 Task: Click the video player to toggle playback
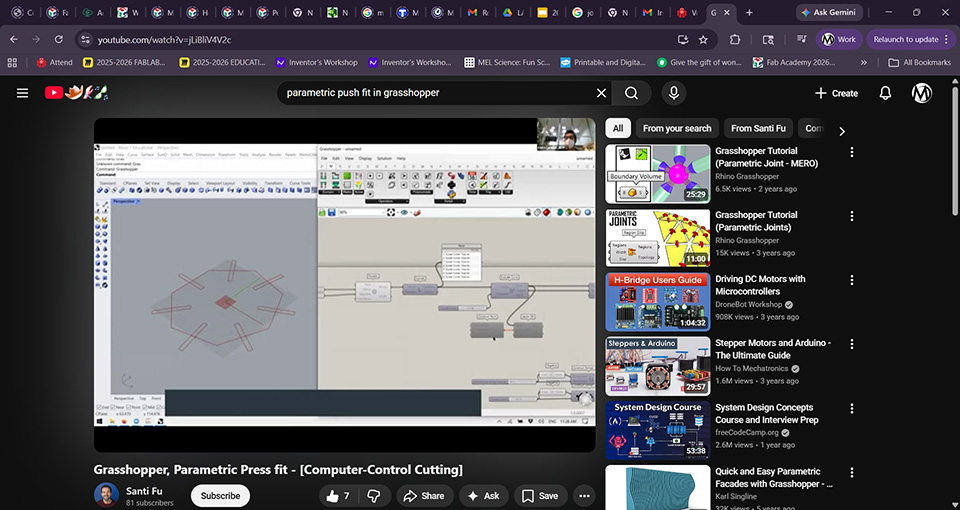click(344, 285)
